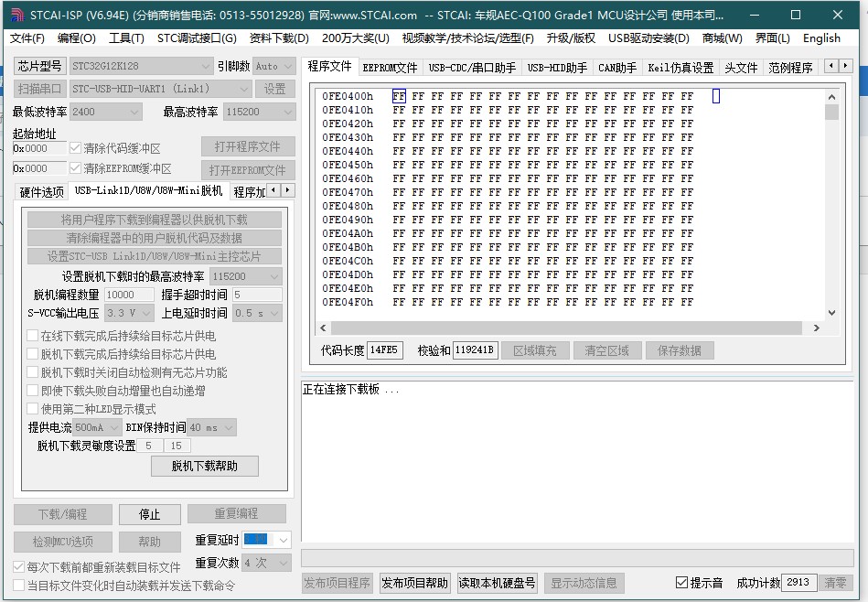Image resolution: width=868 pixels, height=602 pixels.
Task: Uncheck the 提示音 checkbox
Action: (x=682, y=583)
